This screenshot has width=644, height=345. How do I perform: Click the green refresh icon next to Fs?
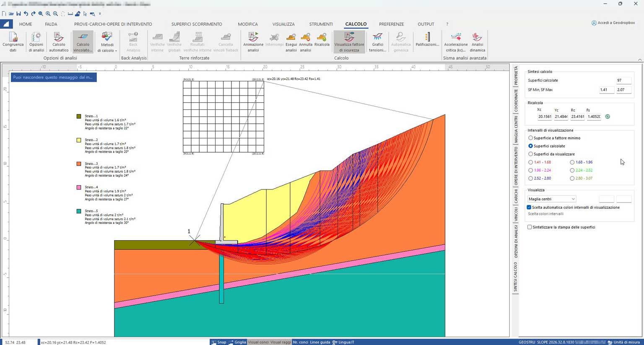click(608, 117)
